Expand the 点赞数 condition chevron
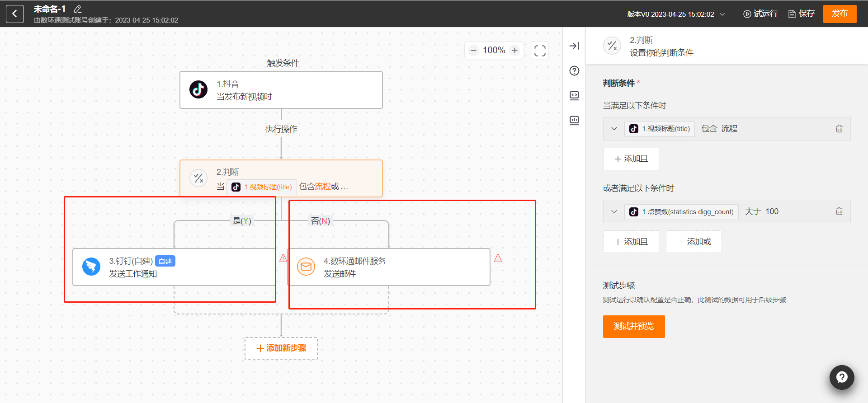Image resolution: width=868 pixels, height=403 pixels. [x=614, y=211]
